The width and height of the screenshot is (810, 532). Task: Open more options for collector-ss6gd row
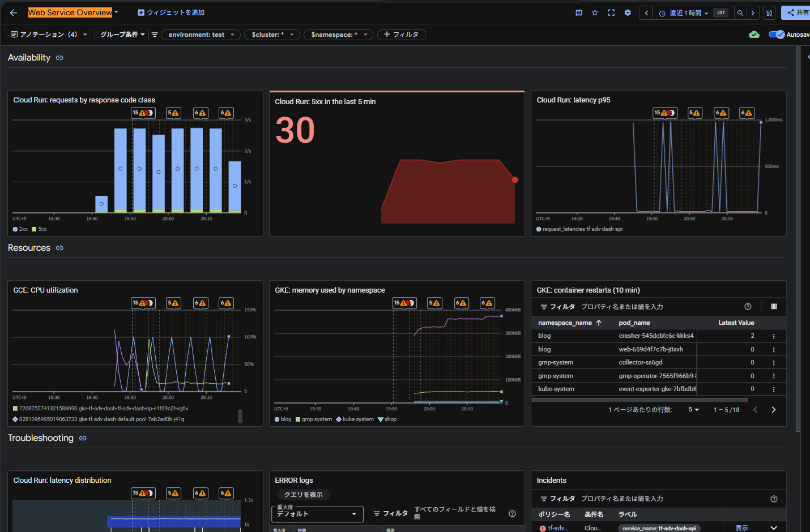[774, 363]
